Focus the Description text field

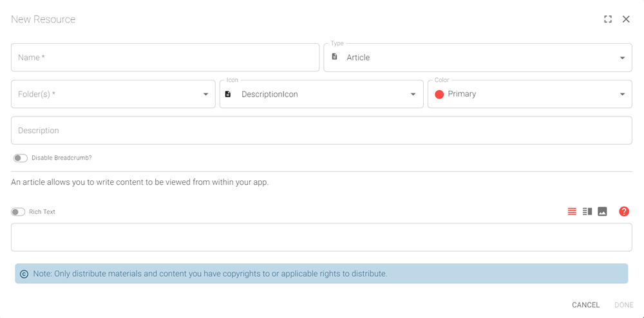[x=321, y=131]
